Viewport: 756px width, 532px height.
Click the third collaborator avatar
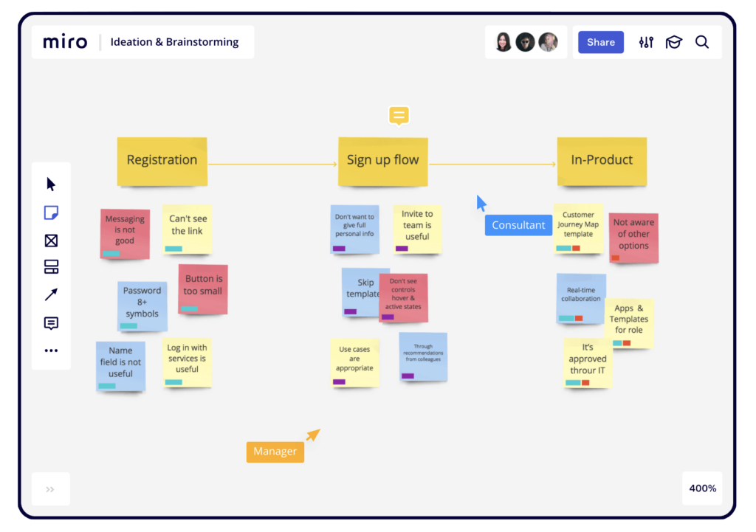tap(549, 42)
